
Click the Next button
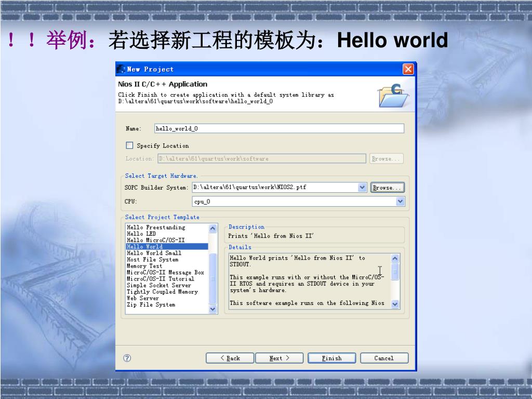pos(279,358)
